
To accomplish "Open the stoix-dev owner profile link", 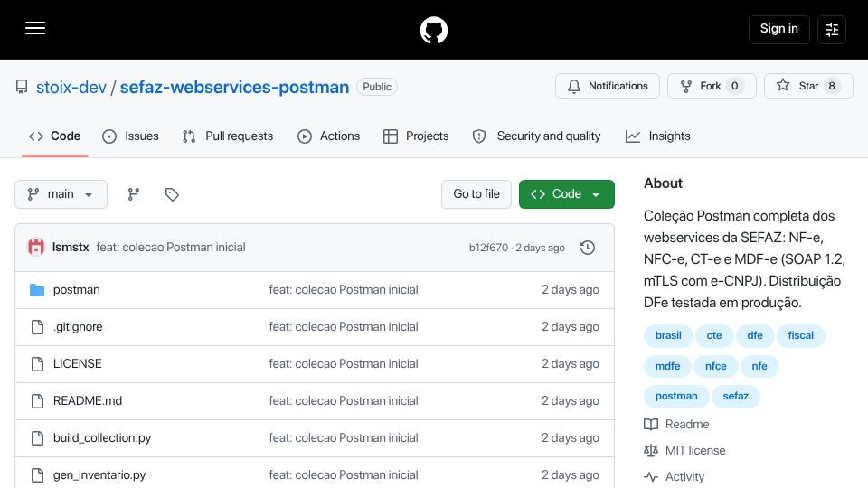I will coord(71,87).
